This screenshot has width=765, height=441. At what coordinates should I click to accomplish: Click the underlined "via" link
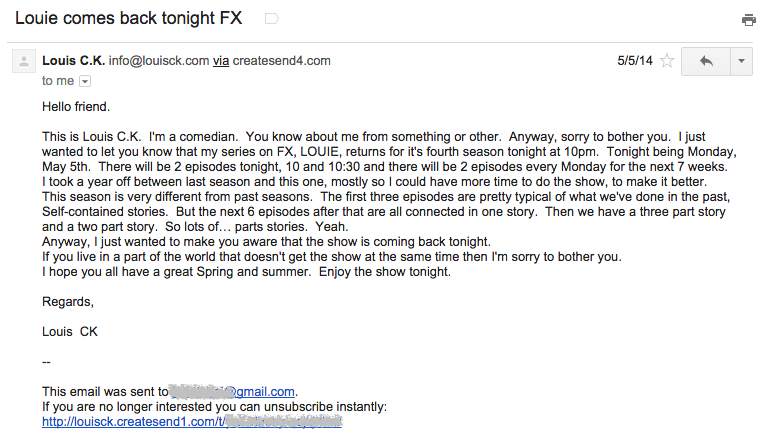[x=221, y=60]
